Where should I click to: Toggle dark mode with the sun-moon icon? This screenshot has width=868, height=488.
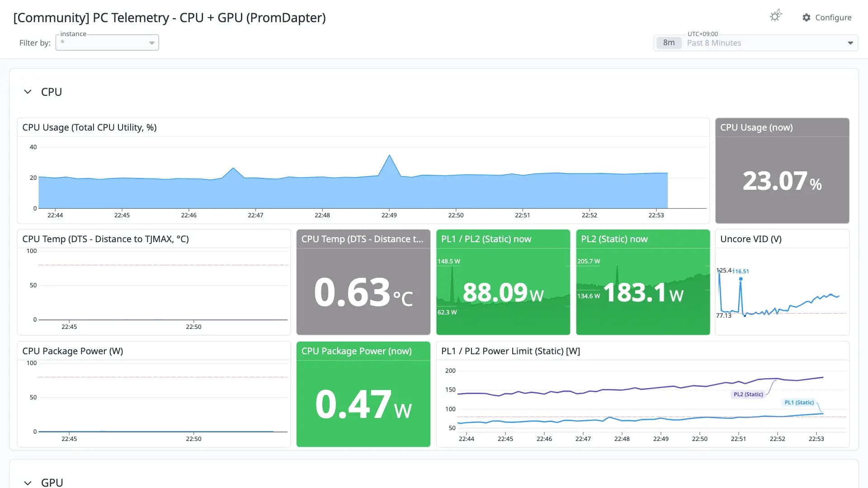point(776,16)
